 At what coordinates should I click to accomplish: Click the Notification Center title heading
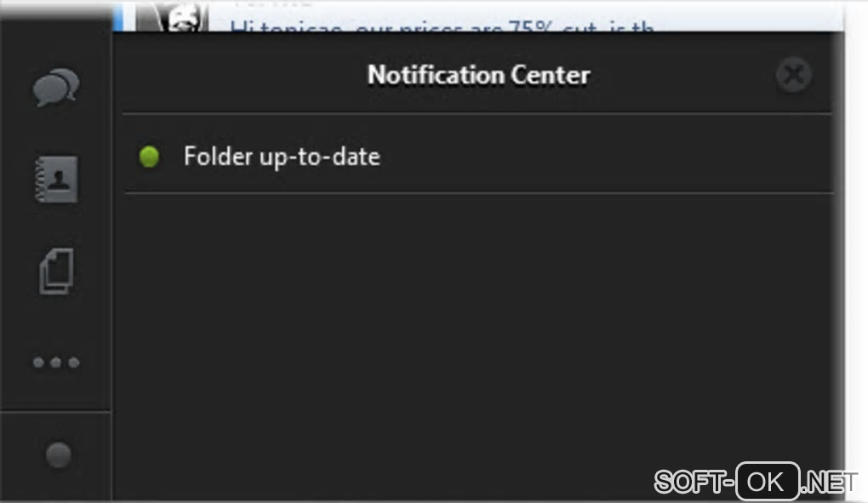click(478, 75)
